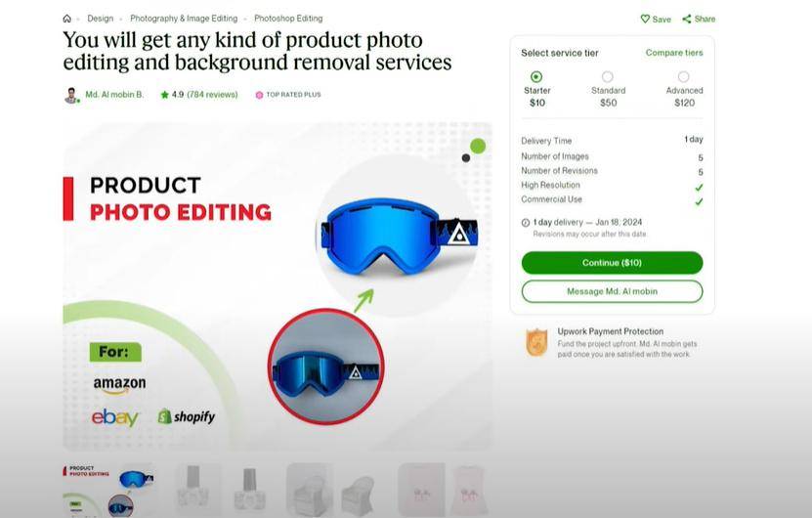The width and height of the screenshot is (812, 518).
Task: Click the Share network icon
Action: point(687,20)
